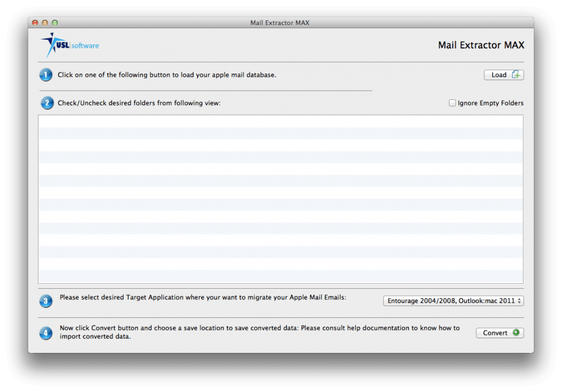This screenshot has width=562, height=392.
Task: Click the green zoom traffic light control
Action: pos(54,23)
